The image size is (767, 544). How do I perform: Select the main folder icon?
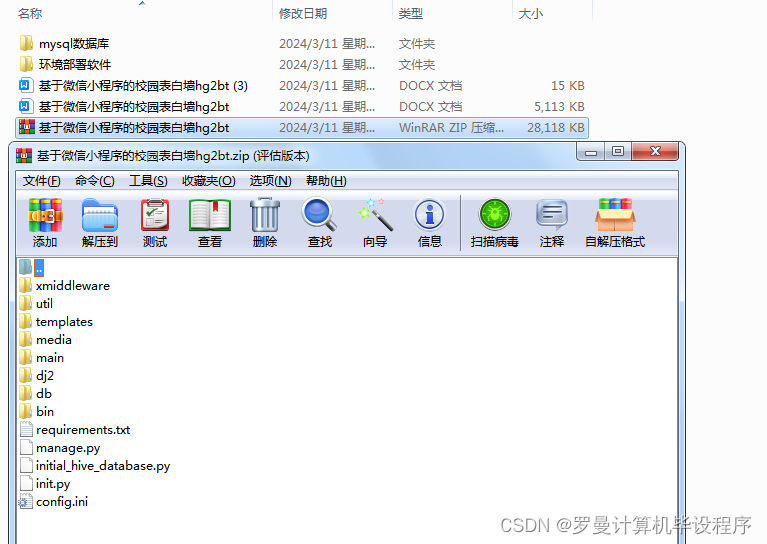click(26, 358)
